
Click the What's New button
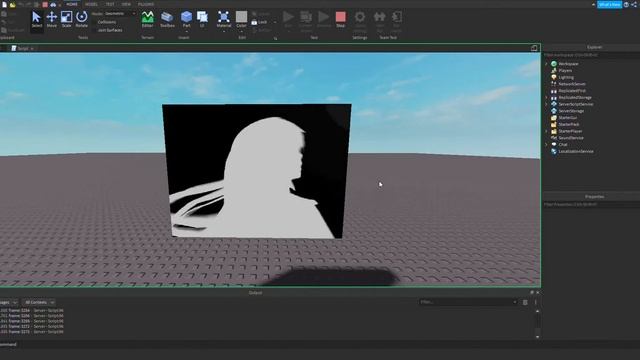pyautogui.click(x=609, y=4)
